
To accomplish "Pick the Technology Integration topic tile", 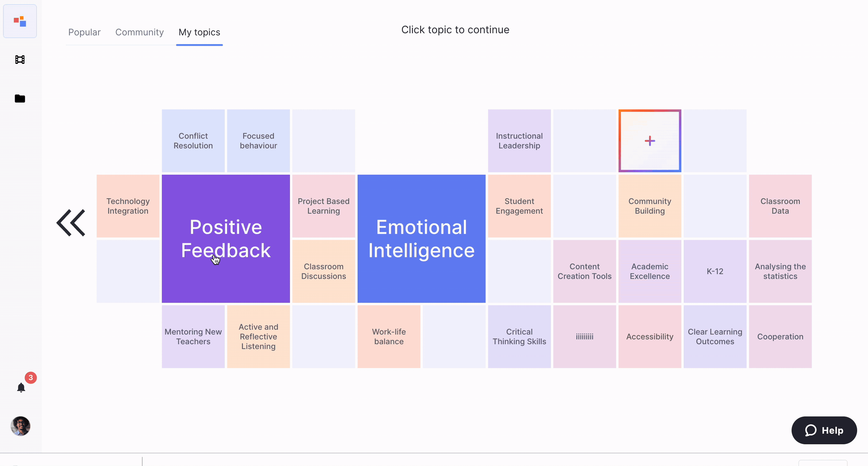I will 128,206.
